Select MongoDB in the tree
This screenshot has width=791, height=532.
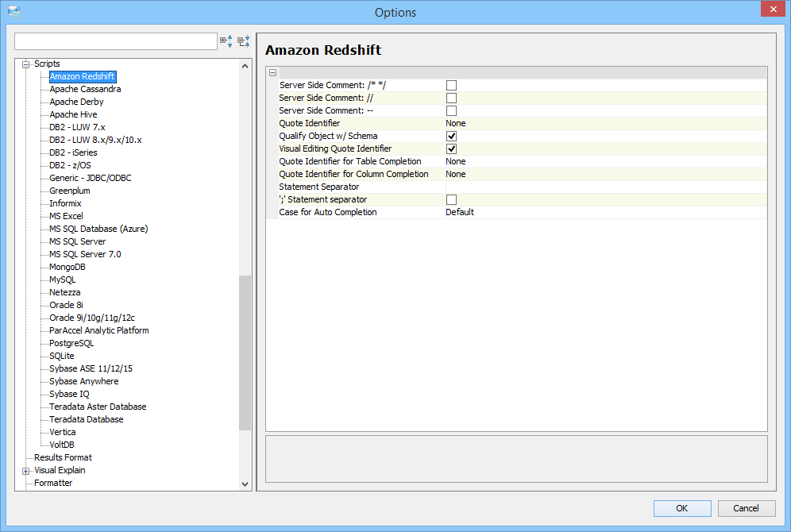coord(67,267)
